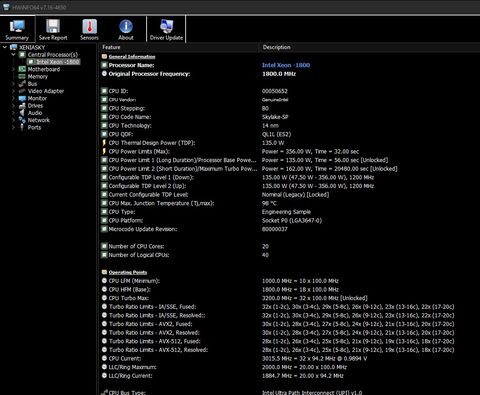Expand the Monitor tree node
The width and height of the screenshot is (480, 395).
(x=13, y=98)
